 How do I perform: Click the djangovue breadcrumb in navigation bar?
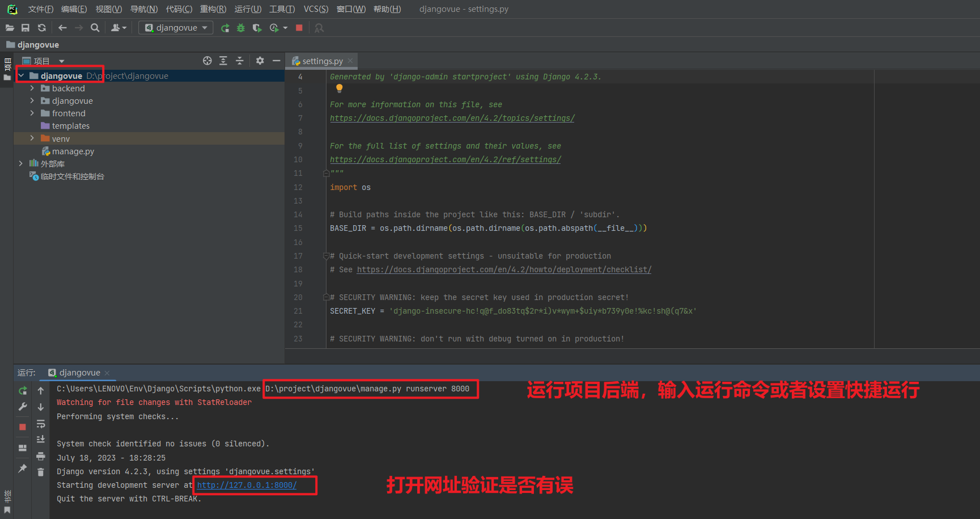[x=38, y=45]
